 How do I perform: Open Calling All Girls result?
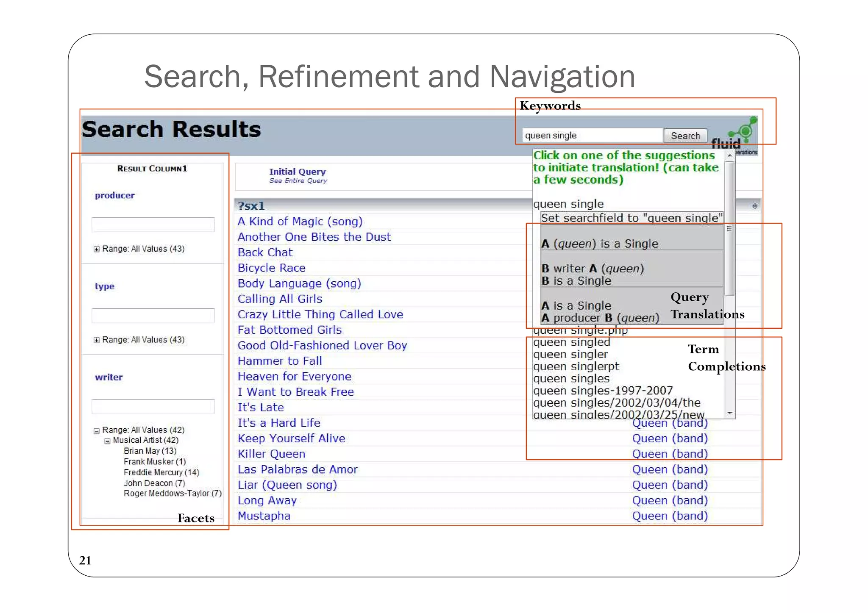(x=280, y=299)
